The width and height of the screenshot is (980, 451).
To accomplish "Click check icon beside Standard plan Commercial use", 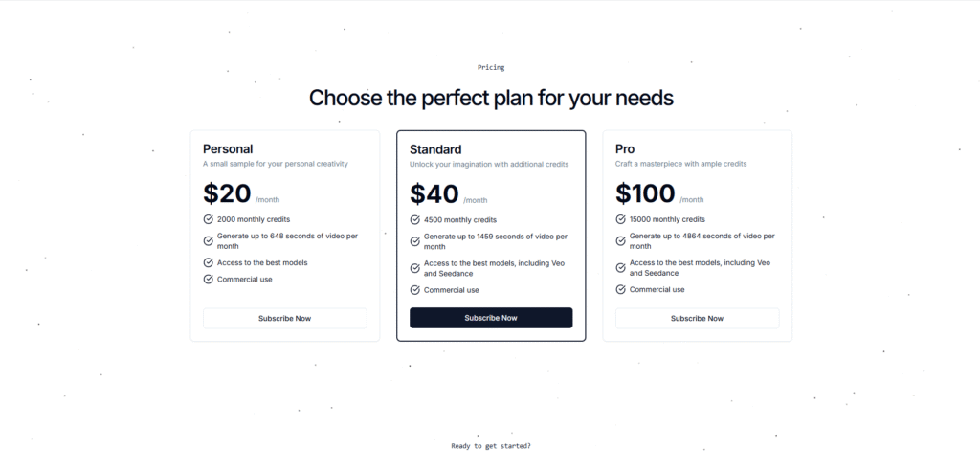I will coord(414,289).
